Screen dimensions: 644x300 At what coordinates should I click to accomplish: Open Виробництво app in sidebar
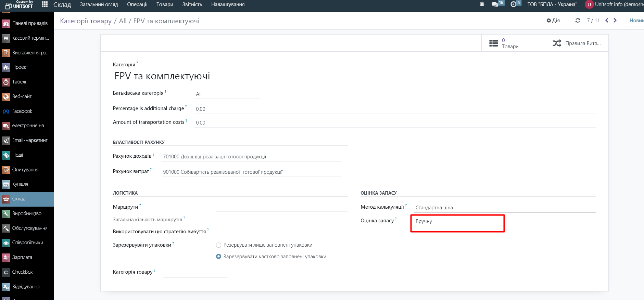[27, 213]
